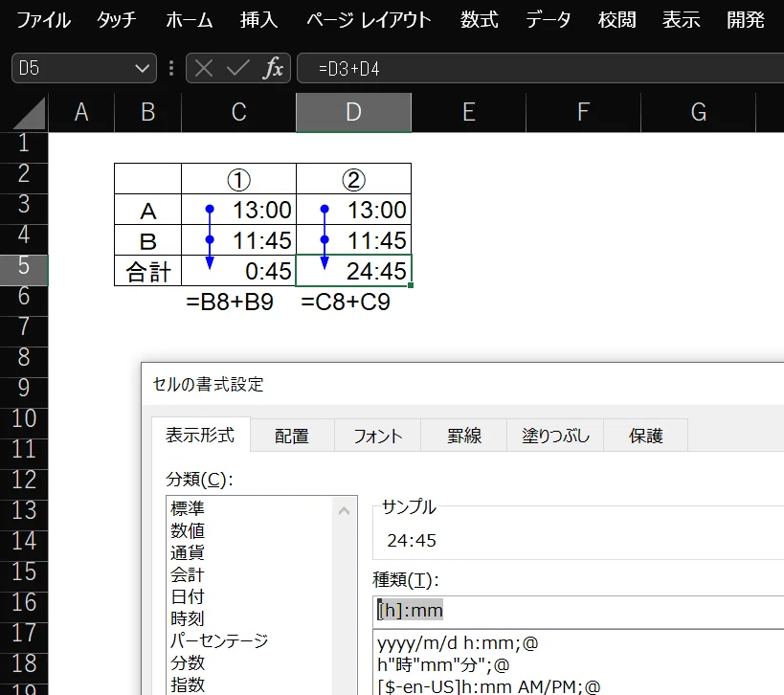
Task: Select 標準 in the category list
Action: click(188, 508)
